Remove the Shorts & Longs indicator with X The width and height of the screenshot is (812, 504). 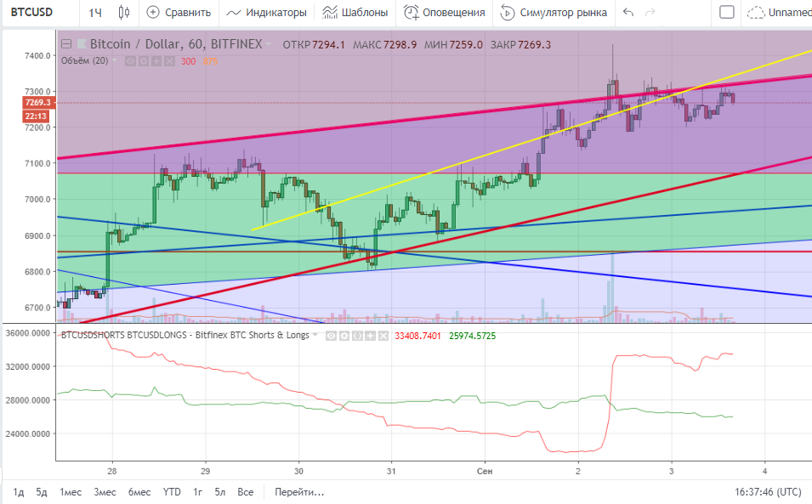(x=383, y=336)
